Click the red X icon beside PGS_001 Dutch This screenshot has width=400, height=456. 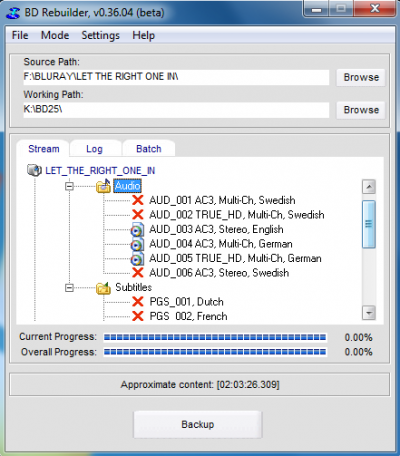coord(138,302)
